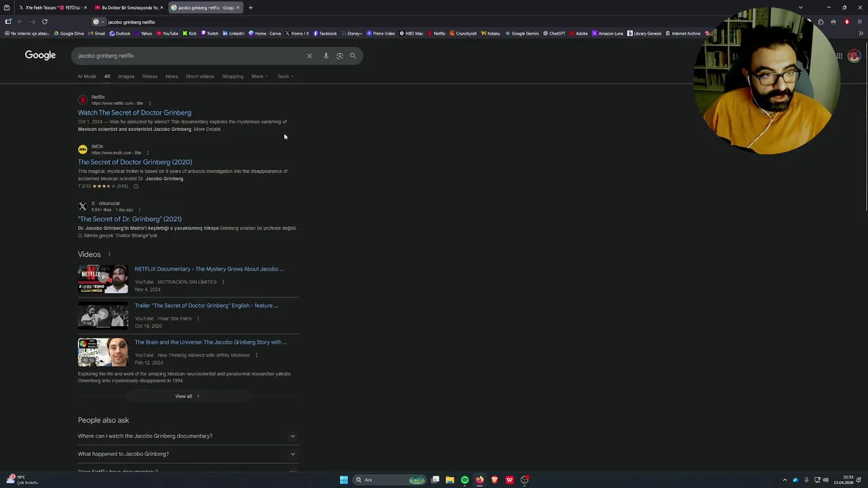The width and height of the screenshot is (868, 488).
Task: Open 'The Brain and the Universe' video link
Action: tap(211, 342)
